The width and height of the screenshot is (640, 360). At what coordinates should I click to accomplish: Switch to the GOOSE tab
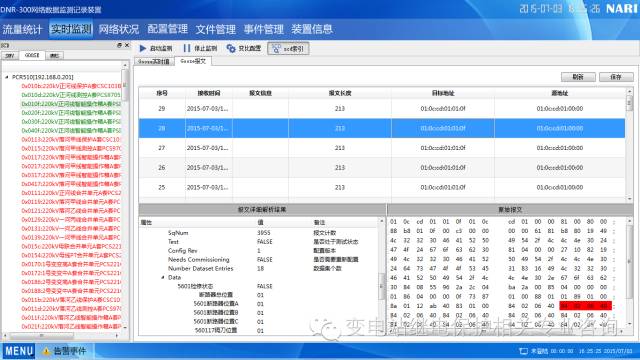pyautogui.click(x=32, y=55)
